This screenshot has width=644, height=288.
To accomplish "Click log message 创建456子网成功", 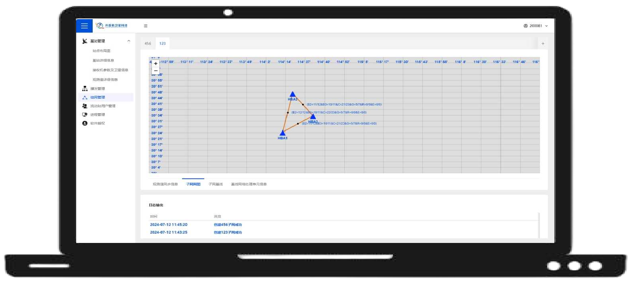I will (x=228, y=225).
